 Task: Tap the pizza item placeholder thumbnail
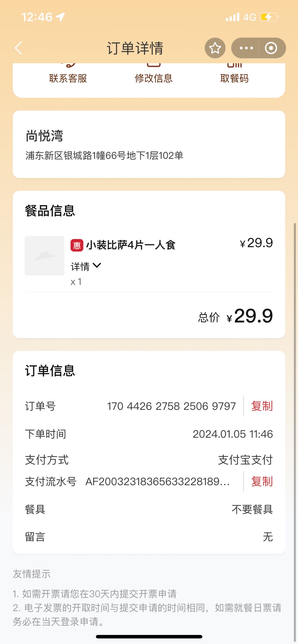coord(44,256)
